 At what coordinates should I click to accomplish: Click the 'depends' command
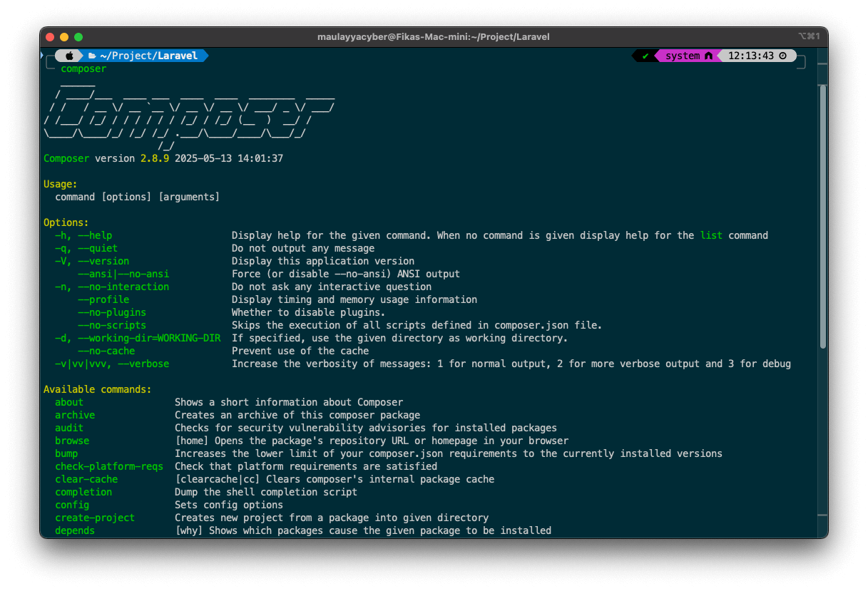point(75,530)
